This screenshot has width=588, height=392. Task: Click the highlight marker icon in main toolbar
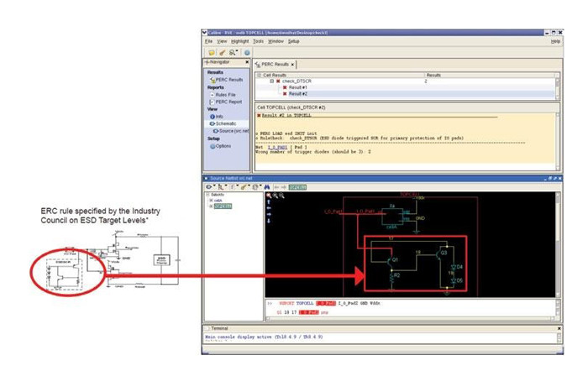221,52
